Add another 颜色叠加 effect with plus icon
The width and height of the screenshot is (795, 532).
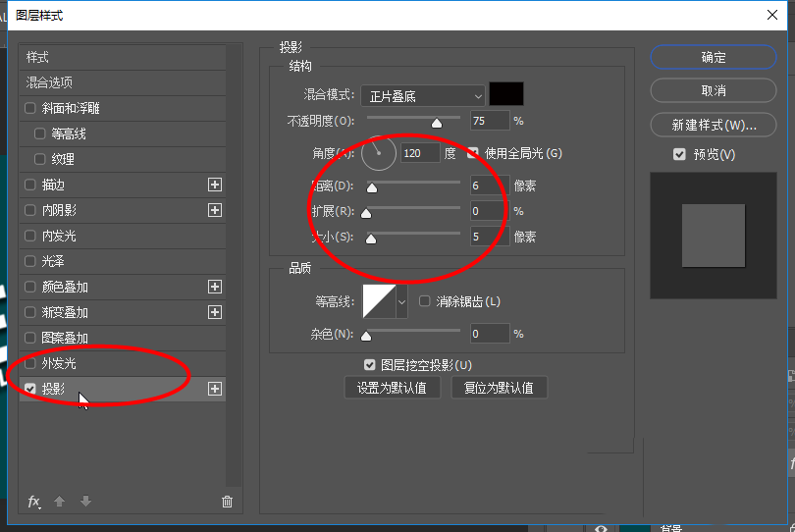[x=215, y=287]
